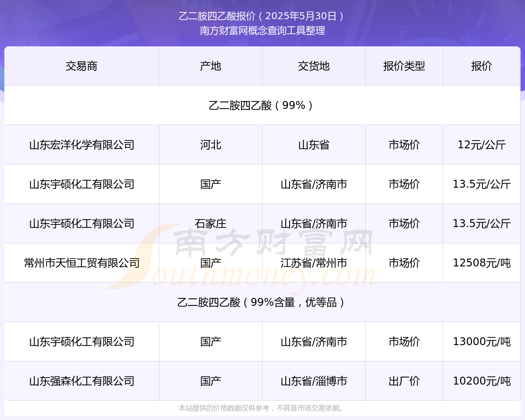
Task: Click trader 常州市天恒工贸有限公司
Action: point(82,263)
